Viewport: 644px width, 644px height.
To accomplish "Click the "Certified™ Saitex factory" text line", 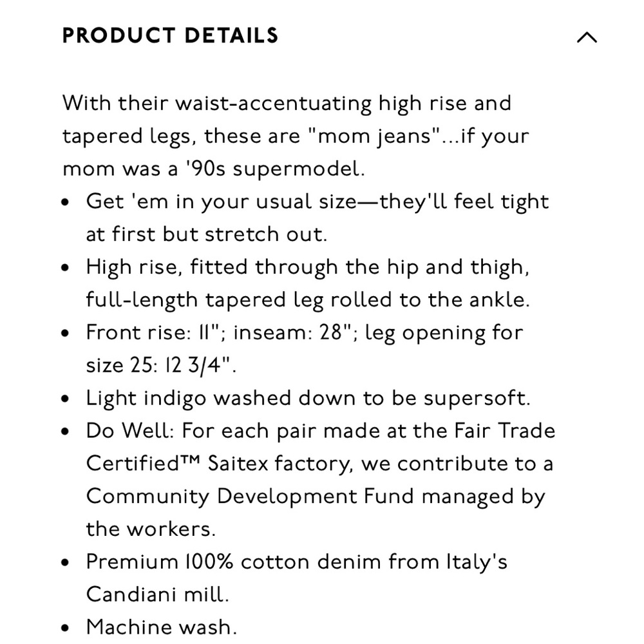I will point(319,464).
